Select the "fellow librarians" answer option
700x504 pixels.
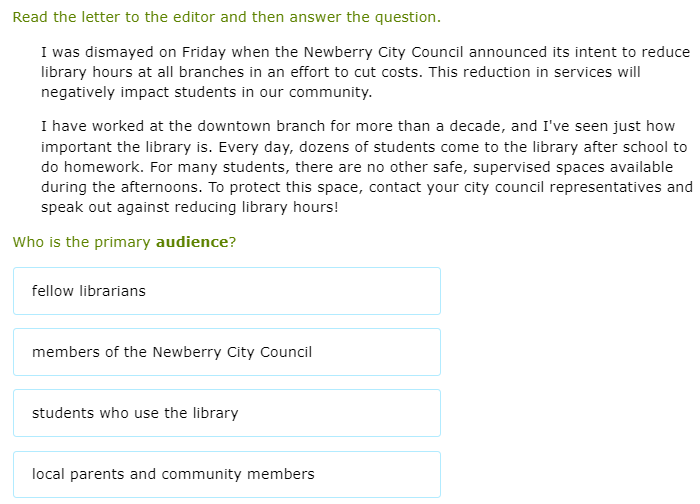pyautogui.click(x=226, y=291)
